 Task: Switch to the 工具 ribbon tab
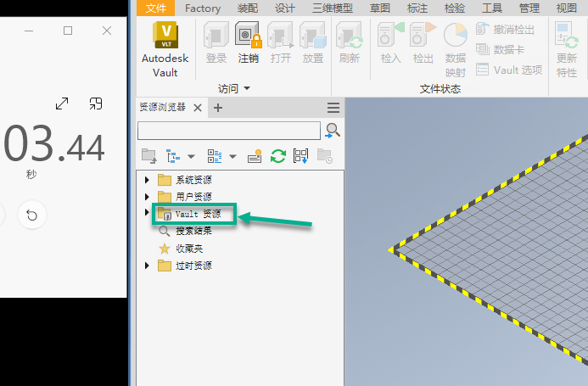491,8
